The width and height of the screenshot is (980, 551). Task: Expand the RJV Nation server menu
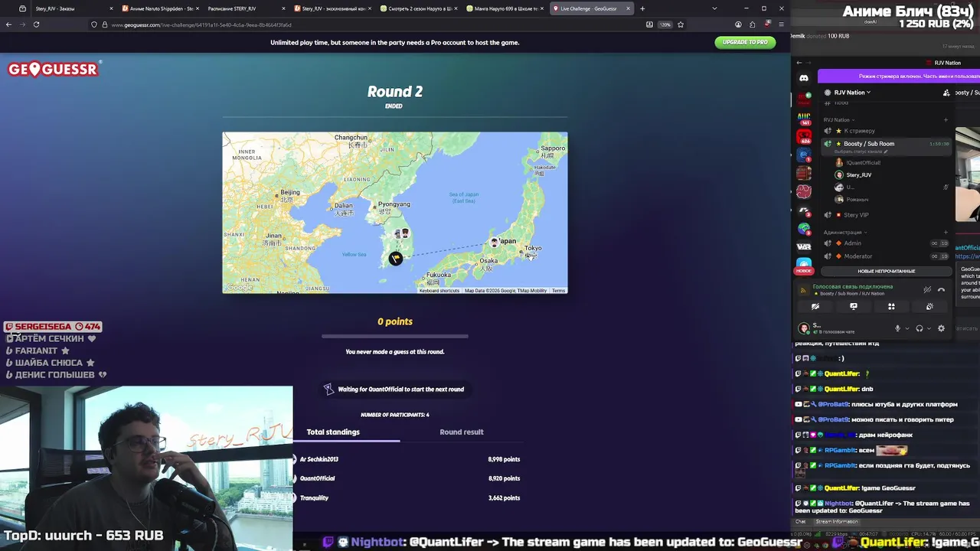(852, 93)
